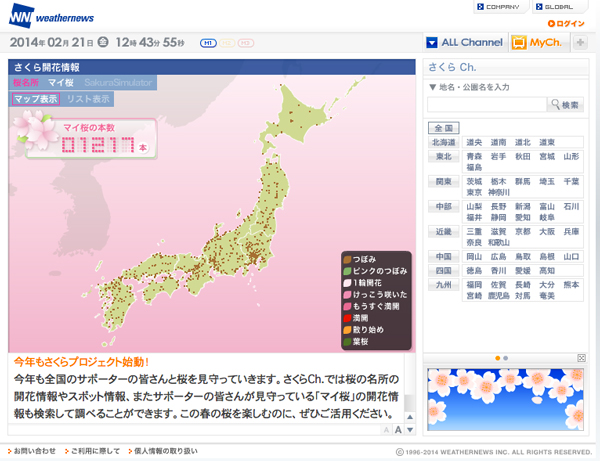Open the MyCh. tab

(538, 42)
